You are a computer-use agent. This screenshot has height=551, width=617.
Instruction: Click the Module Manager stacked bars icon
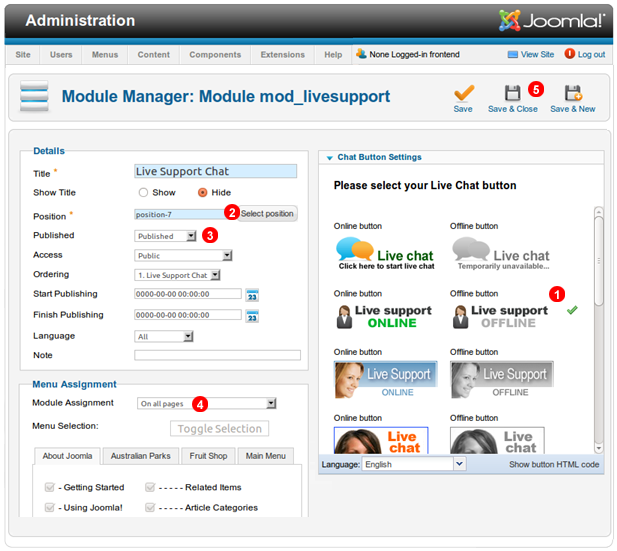click(x=34, y=96)
